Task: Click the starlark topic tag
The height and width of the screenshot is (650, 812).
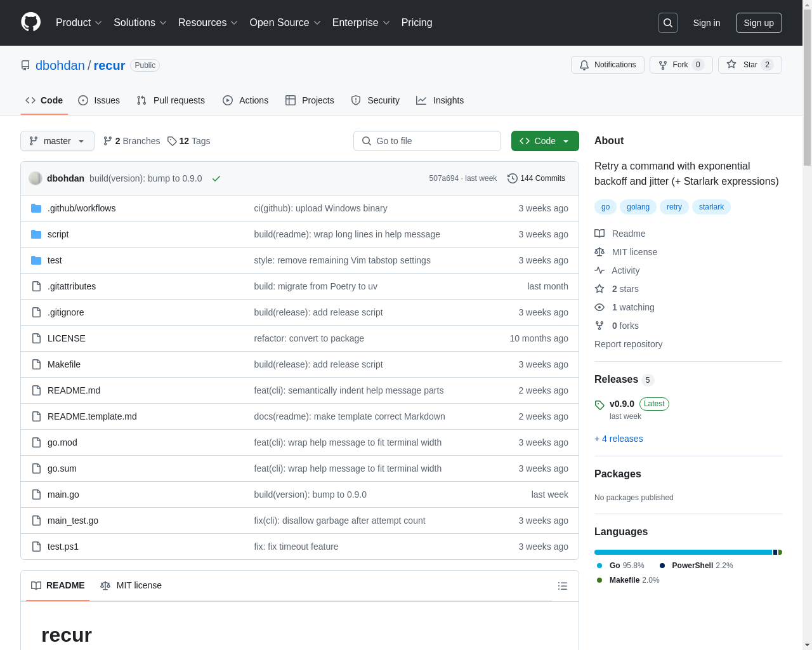Action: pyautogui.click(x=711, y=207)
